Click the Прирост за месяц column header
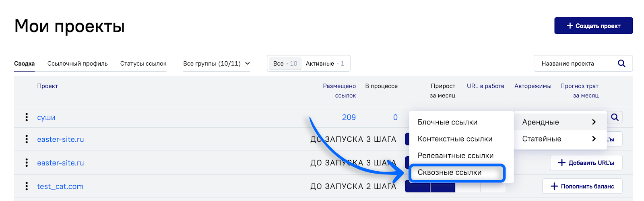The height and width of the screenshot is (201, 644). (x=443, y=91)
